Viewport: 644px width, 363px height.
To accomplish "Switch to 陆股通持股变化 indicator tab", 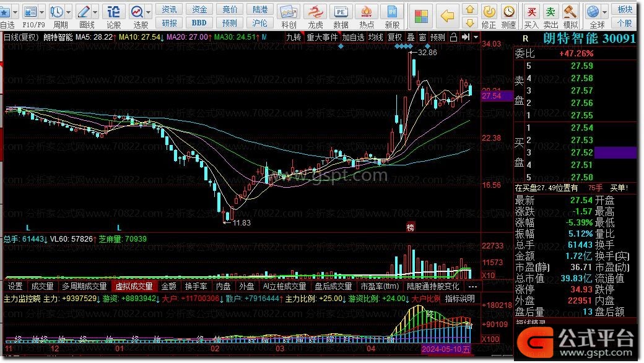I will 433,286.
